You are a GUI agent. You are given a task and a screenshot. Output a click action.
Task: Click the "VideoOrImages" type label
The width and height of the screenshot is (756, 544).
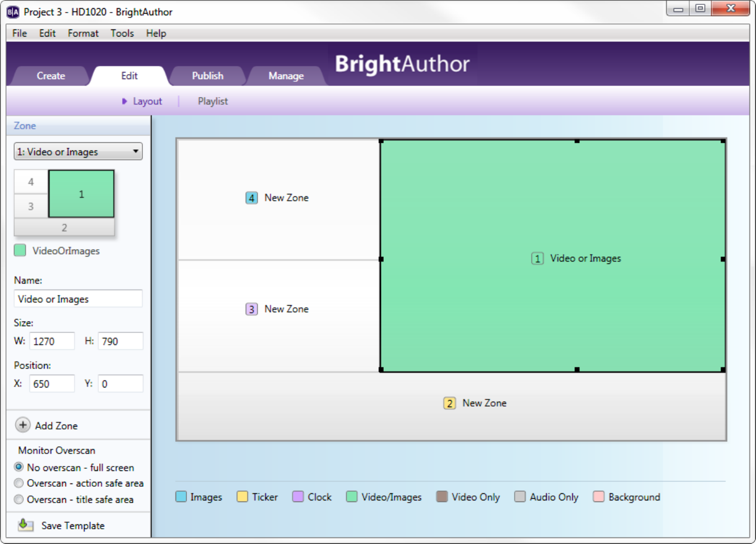click(66, 251)
